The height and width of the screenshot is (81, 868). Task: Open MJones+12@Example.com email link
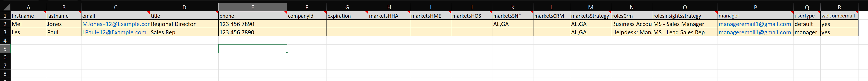point(116,24)
